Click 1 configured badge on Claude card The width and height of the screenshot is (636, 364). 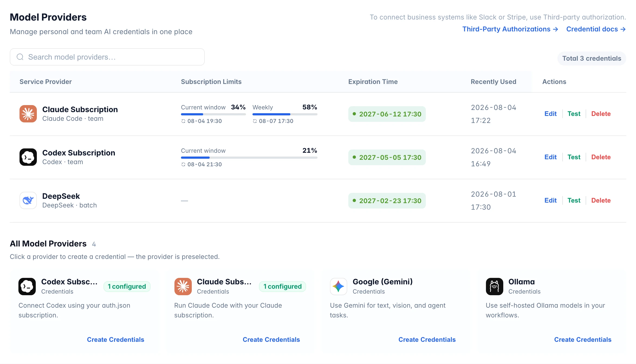point(283,287)
